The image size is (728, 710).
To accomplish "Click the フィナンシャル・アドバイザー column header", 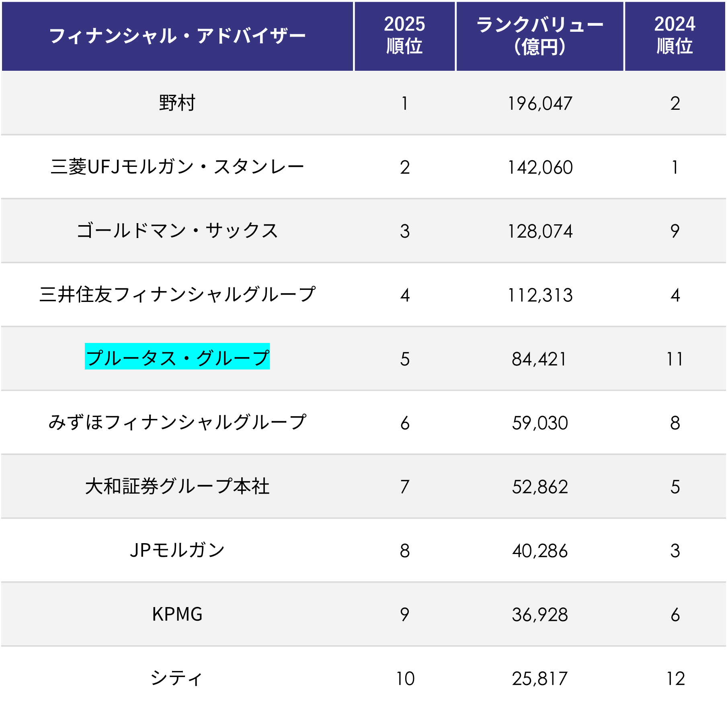I will pyautogui.click(x=177, y=36).
